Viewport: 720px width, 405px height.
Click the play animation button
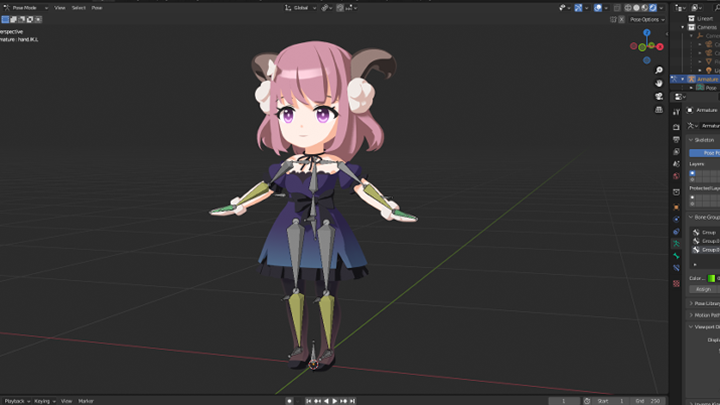[335, 401]
